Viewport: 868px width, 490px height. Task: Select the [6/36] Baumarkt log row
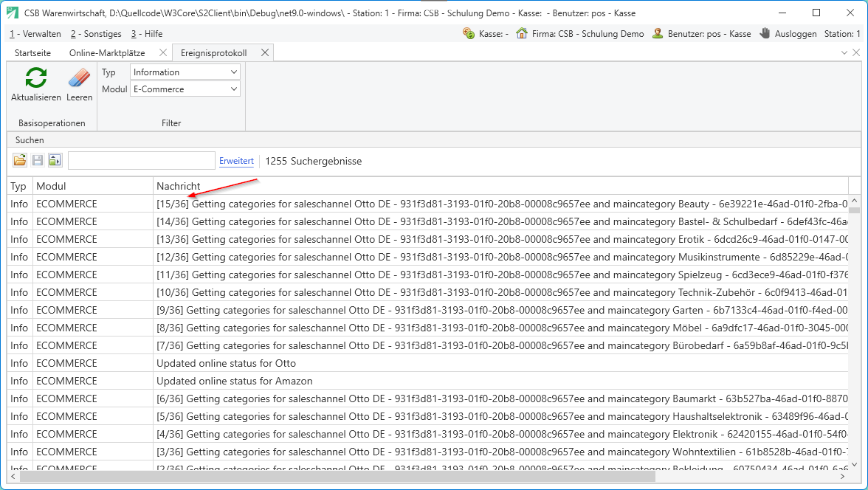(428, 398)
